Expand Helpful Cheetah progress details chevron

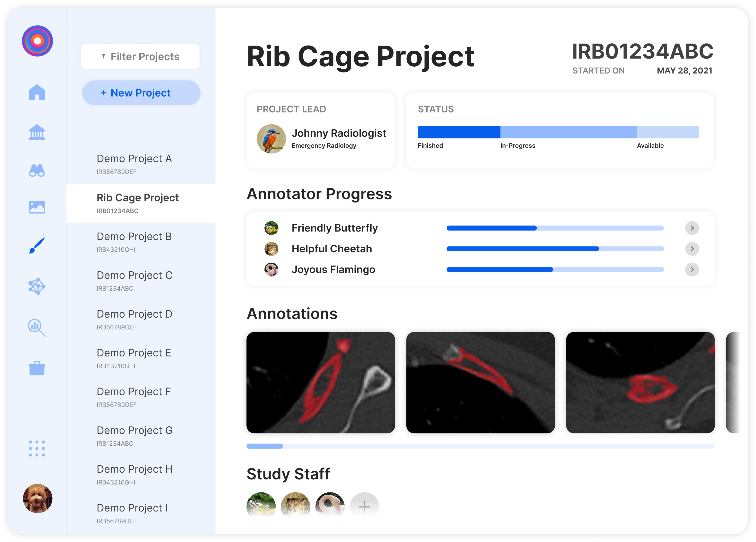click(692, 249)
